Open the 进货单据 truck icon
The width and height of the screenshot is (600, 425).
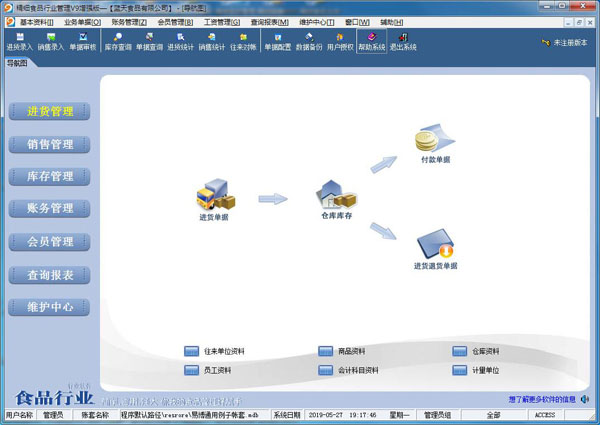[x=213, y=197]
